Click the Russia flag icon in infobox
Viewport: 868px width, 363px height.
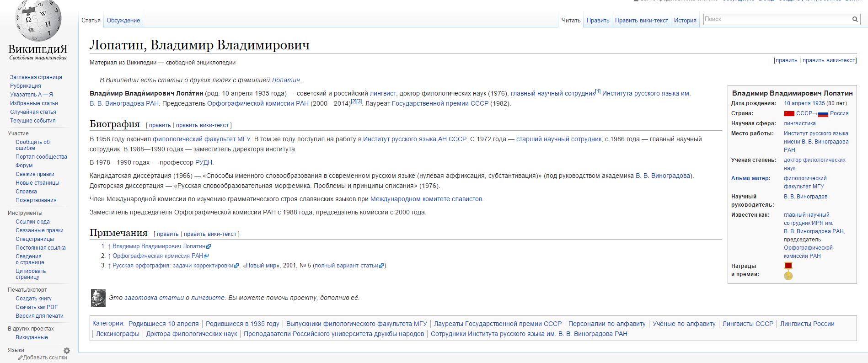tap(823, 114)
